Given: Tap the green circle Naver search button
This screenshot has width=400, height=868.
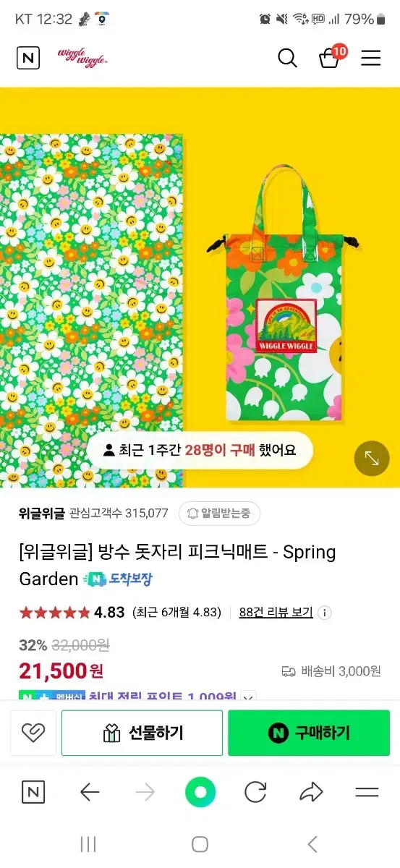Looking at the screenshot, I should pyautogui.click(x=200, y=792).
